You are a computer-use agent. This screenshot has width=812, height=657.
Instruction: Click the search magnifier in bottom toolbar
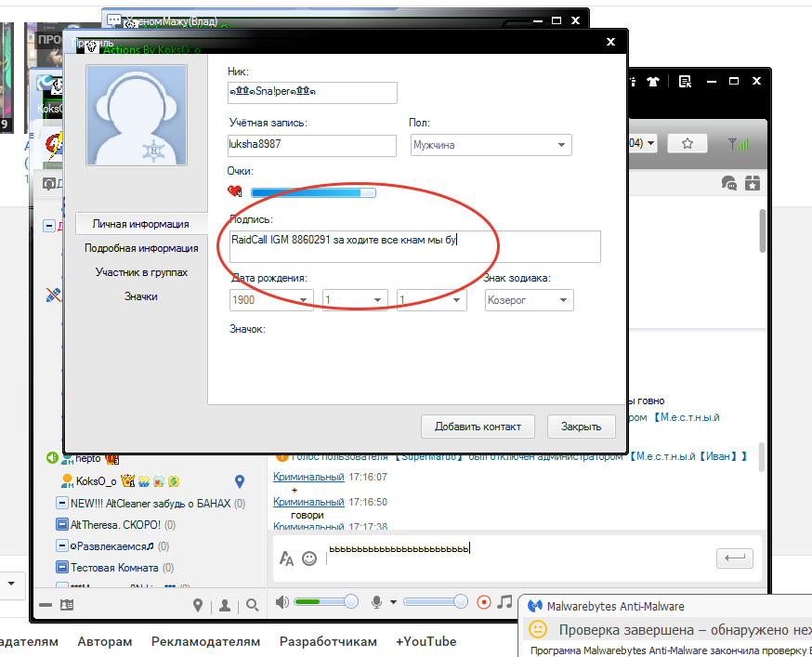[x=252, y=605]
